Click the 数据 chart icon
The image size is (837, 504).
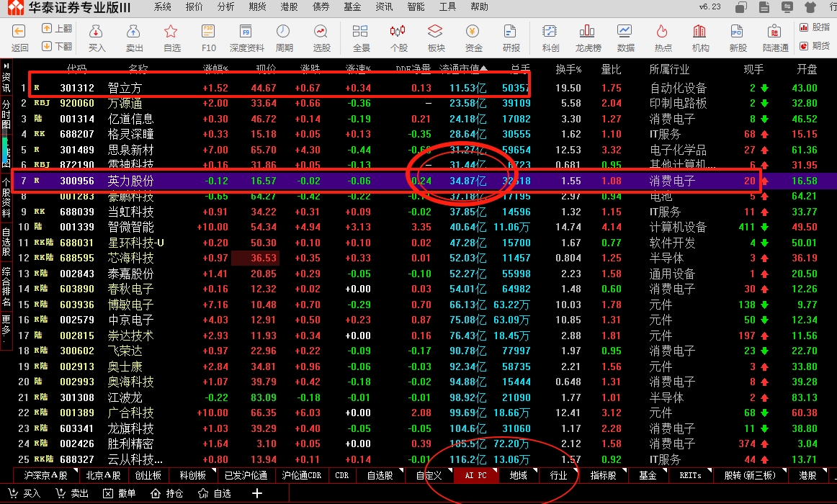coord(625,32)
